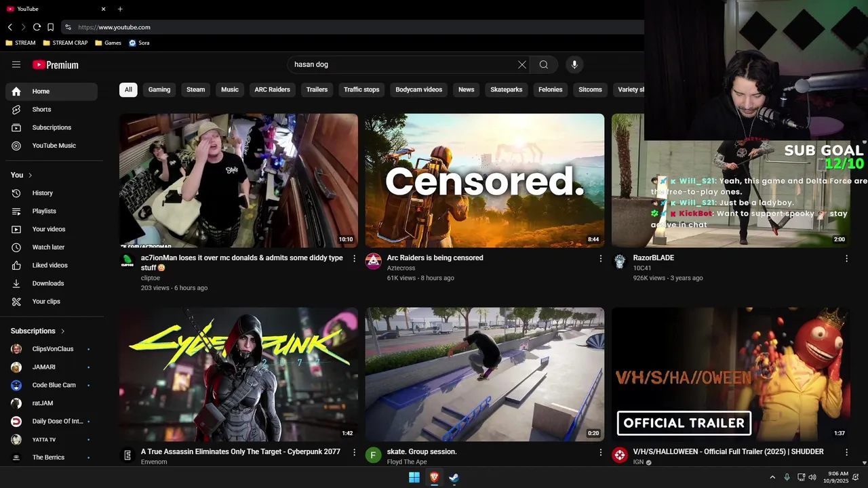Bookmark this page with the bookmark icon
Image resolution: width=868 pixels, height=488 pixels.
50,27
